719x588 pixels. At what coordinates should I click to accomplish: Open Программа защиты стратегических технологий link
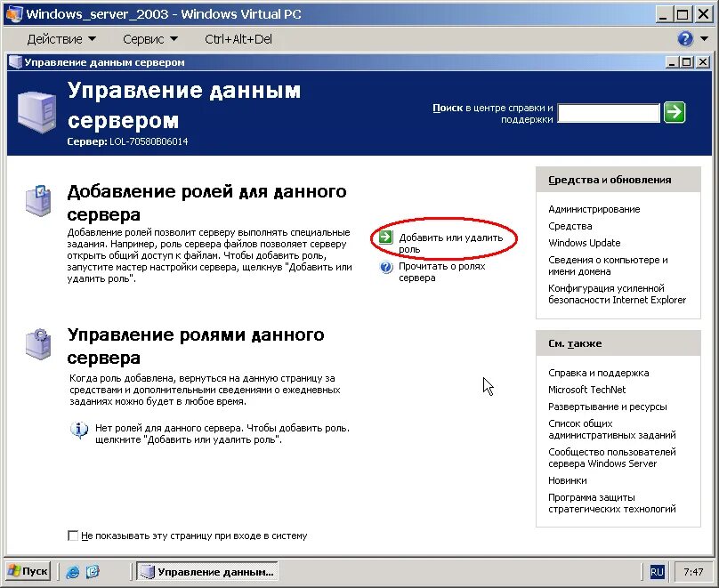click(x=611, y=503)
